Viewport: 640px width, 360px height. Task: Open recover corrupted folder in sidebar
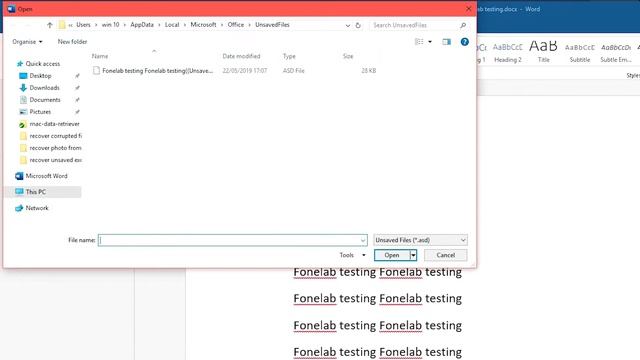pyautogui.click(x=51, y=136)
